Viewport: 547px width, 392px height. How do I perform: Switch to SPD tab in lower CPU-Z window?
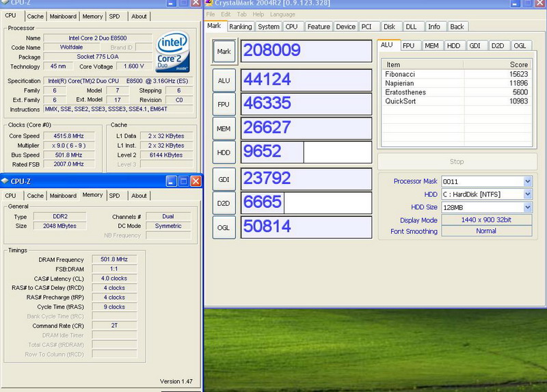pyautogui.click(x=114, y=196)
